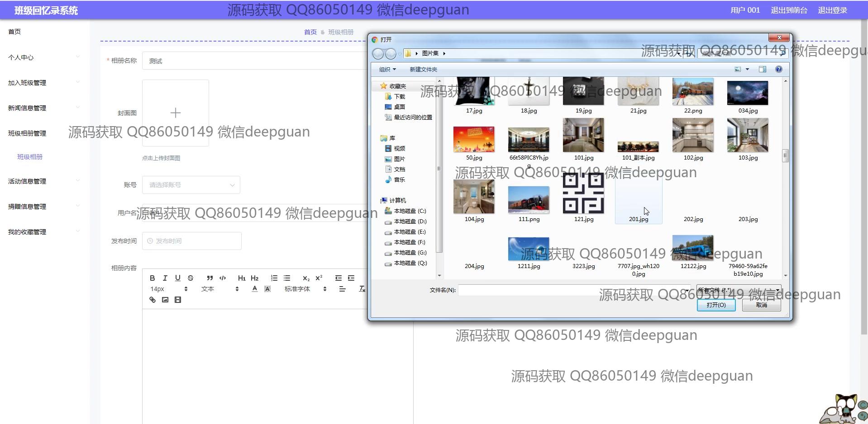This screenshot has width=868, height=424.
Task: Open the 班级相册 sidebar submenu item
Action: 30,157
